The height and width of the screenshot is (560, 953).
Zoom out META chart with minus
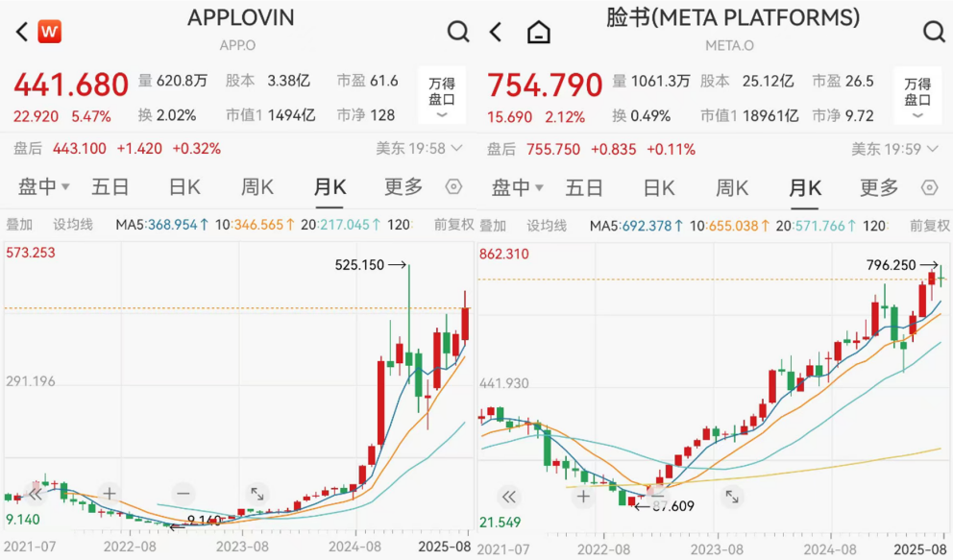click(658, 495)
